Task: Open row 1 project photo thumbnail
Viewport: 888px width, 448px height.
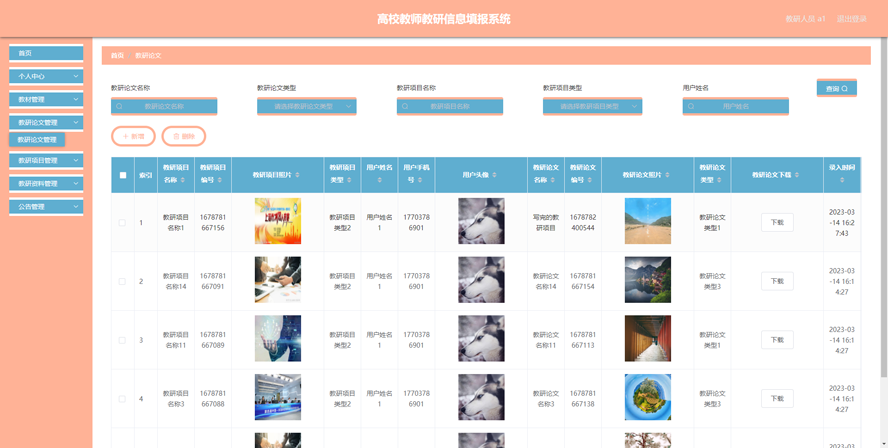Action: pos(278,221)
